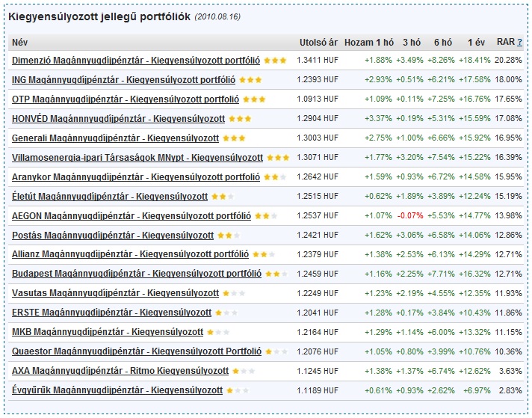Click the two-star rating beside Aranykor portfolio
Image resolution: width=532 pixels, height=418 pixels.
(x=275, y=177)
